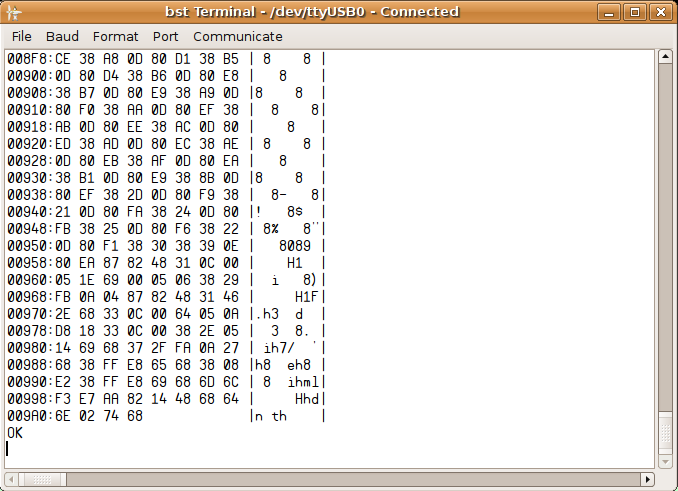Click ASCII text '8)' on row 00960
The image size is (678, 491).
pyautogui.click(x=310, y=280)
